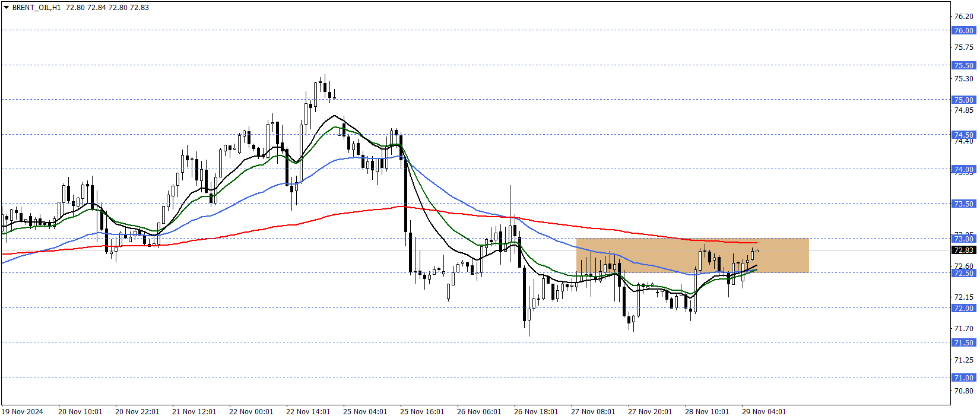The image size is (980, 419).
Task: Click the 21 Nov 12:01 time label
Action: pyautogui.click(x=194, y=412)
